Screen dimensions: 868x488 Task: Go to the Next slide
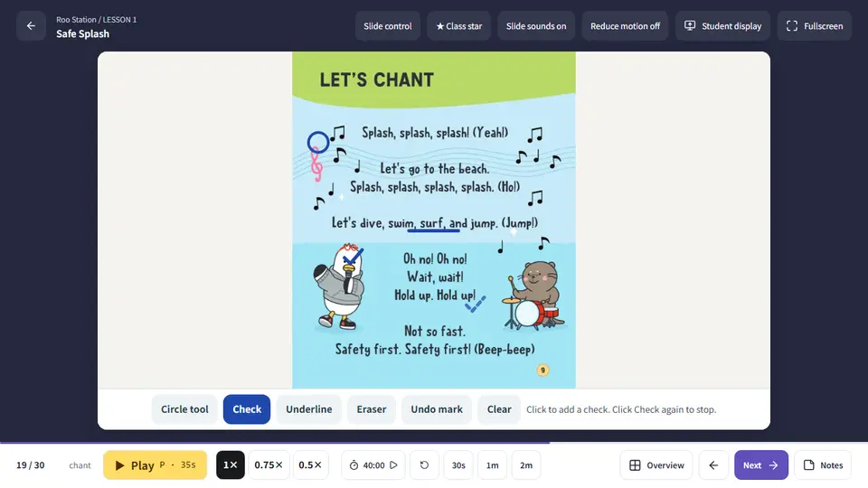pyautogui.click(x=761, y=465)
